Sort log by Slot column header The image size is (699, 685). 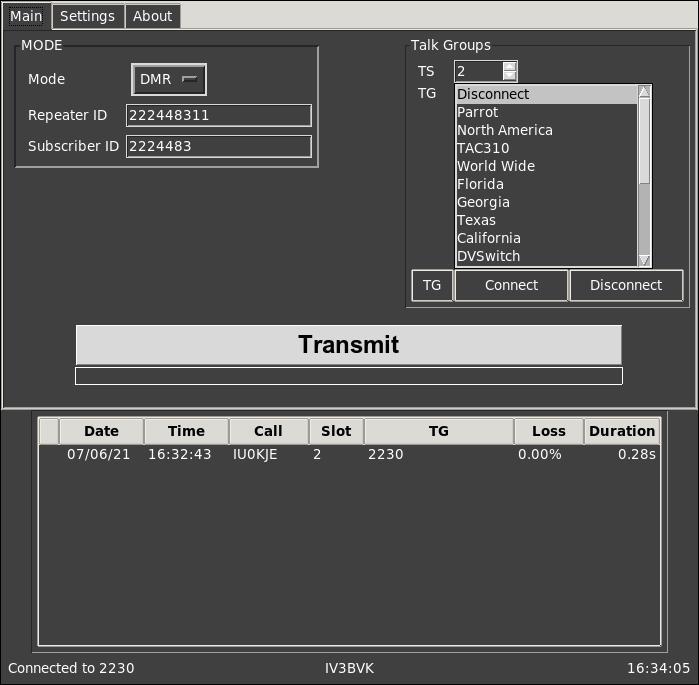(337, 431)
